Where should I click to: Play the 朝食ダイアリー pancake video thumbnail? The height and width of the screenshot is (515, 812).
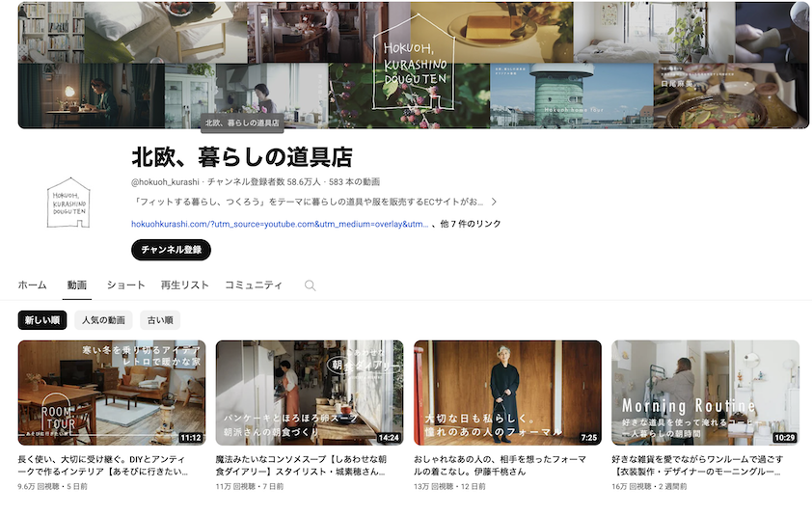click(310, 393)
